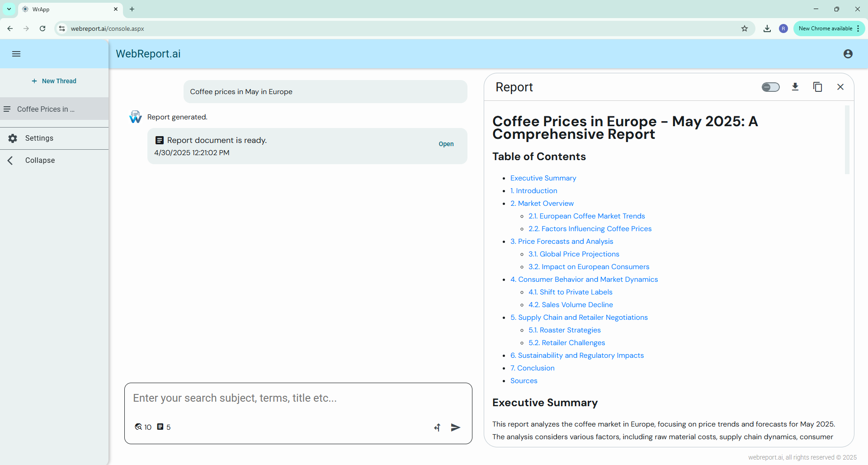Jump to Sources section
This screenshot has height=465, width=868.
[x=524, y=381]
